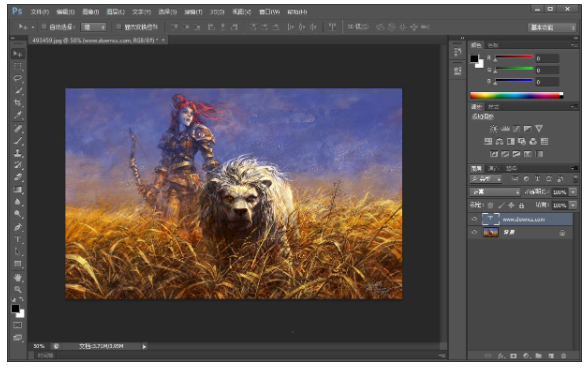Screen dimensions: 584x370
Task: Select the Rectangular Marquee tool
Action: pos(18,66)
